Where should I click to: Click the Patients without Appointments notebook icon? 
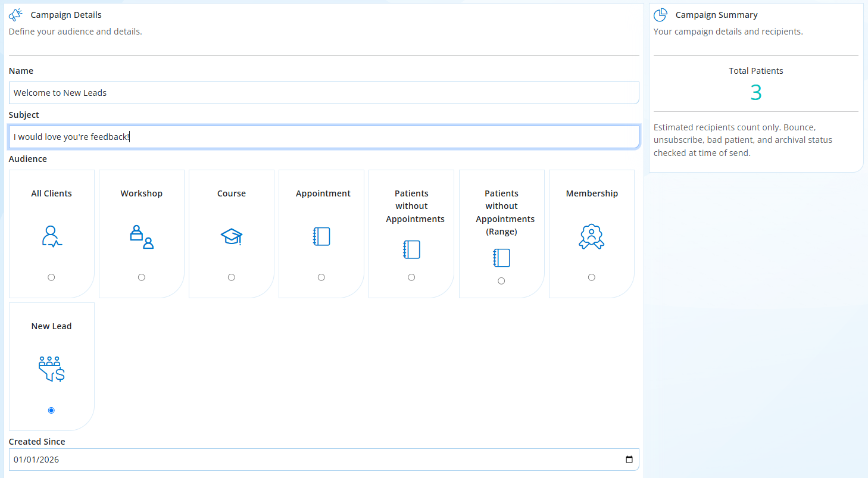(x=411, y=249)
